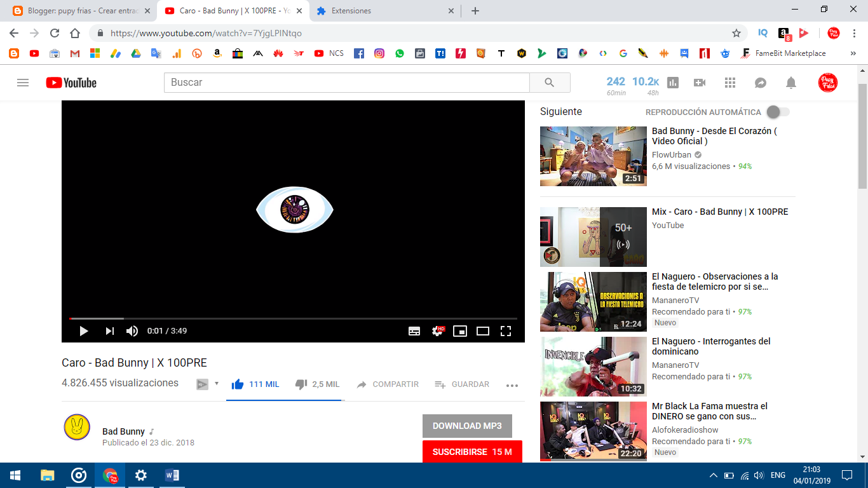The image size is (868, 488).
Task: Show more bookmarks with the overflow chevron
Action: 853,53
